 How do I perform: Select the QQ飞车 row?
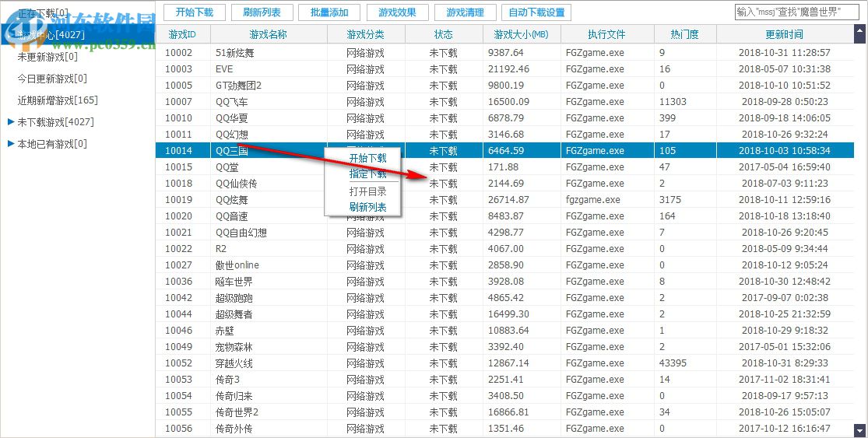coord(504,102)
